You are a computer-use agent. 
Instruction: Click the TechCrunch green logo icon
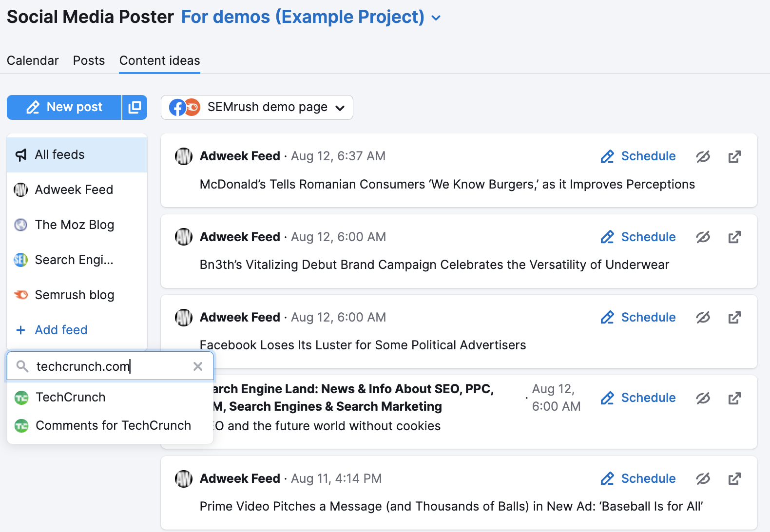(21, 398)
